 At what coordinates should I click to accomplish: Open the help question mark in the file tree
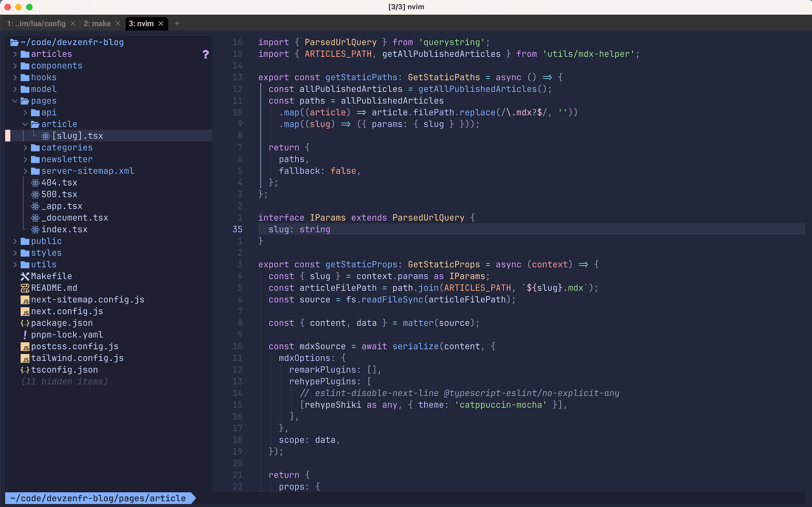206,54
